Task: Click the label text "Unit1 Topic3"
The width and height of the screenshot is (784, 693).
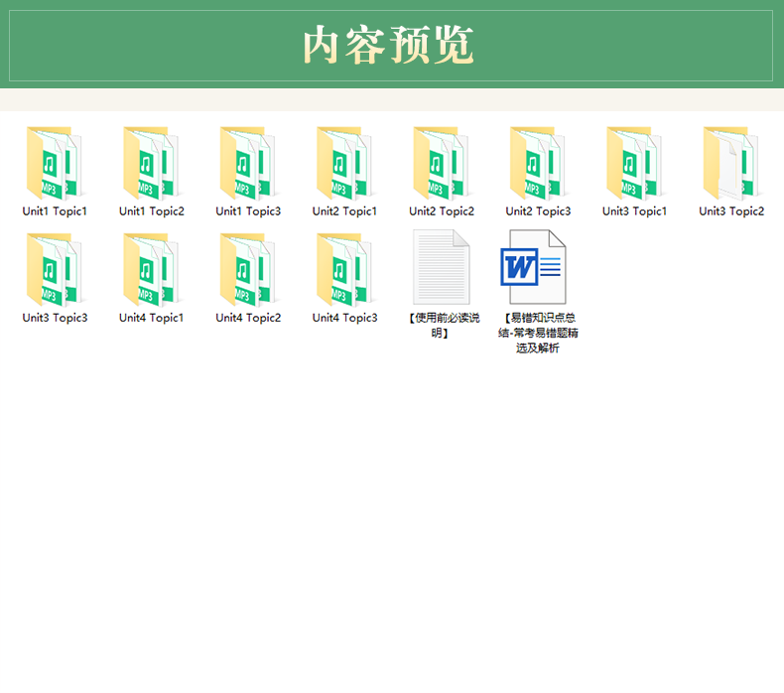Action: point(248,211)
